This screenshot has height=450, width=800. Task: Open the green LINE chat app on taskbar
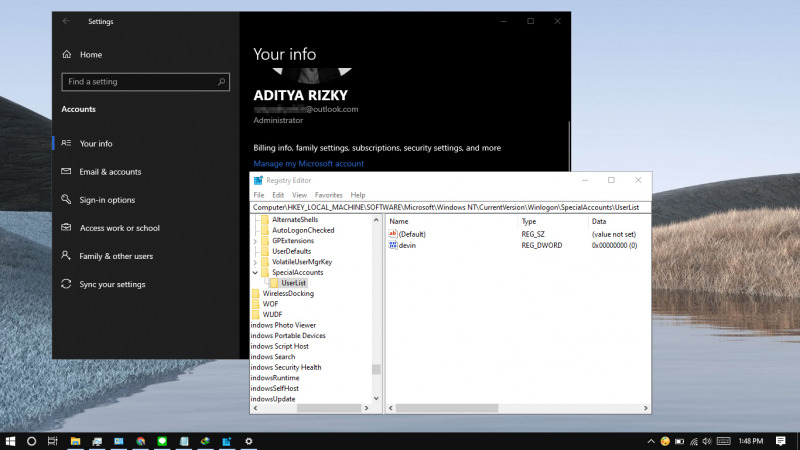point(162,441)
